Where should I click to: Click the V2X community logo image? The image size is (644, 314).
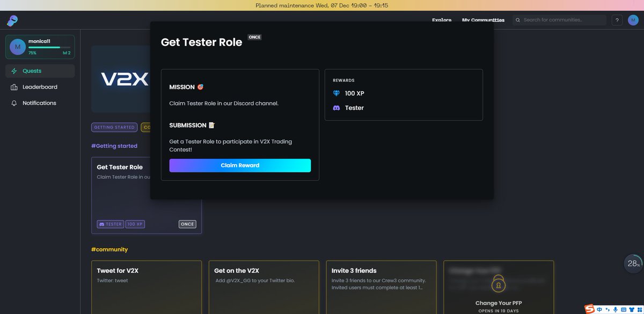click(121, 79)
